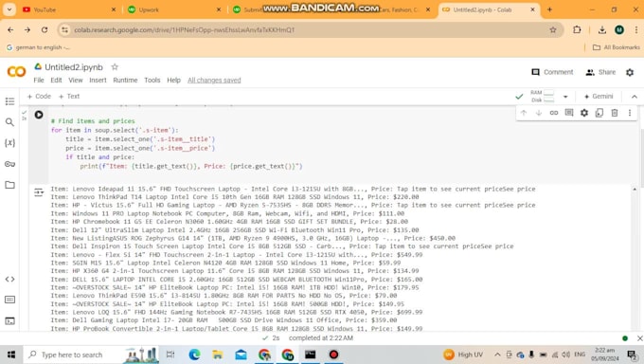Image resolution: width=644 pixels, height=364 pixels.
Task: Add a new Text cell
Action: point(69,97)
